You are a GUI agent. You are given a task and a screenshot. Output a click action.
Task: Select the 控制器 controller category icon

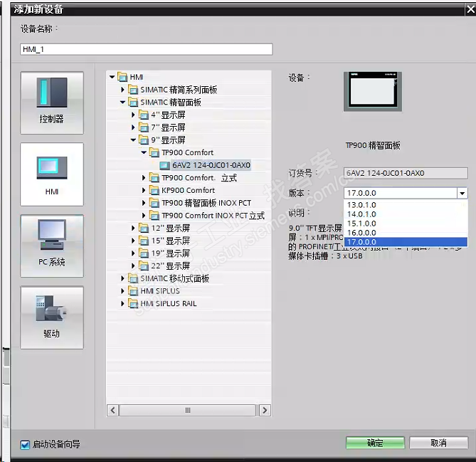[52, 103]
